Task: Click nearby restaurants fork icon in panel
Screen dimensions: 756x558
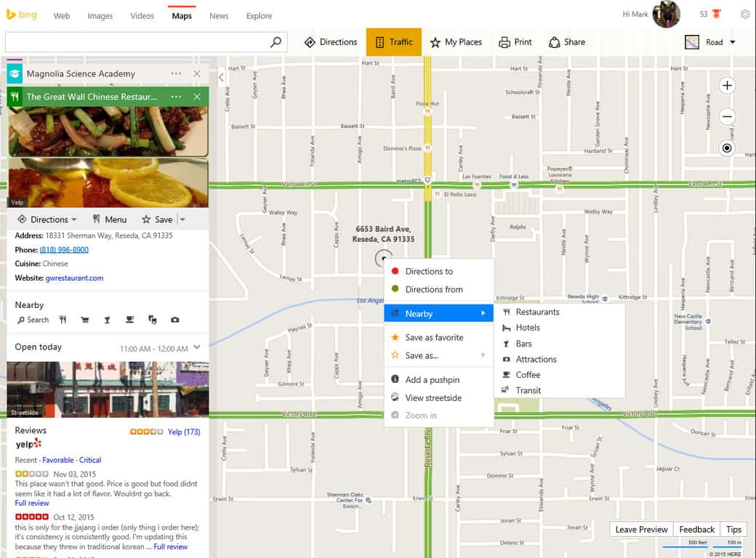Action: [x=63, y=320]
